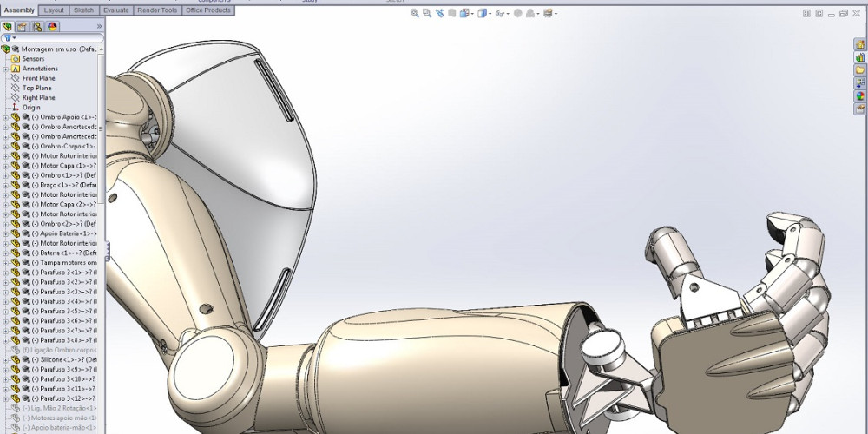Open Display Style dropdown arrow

pos(490,14)
